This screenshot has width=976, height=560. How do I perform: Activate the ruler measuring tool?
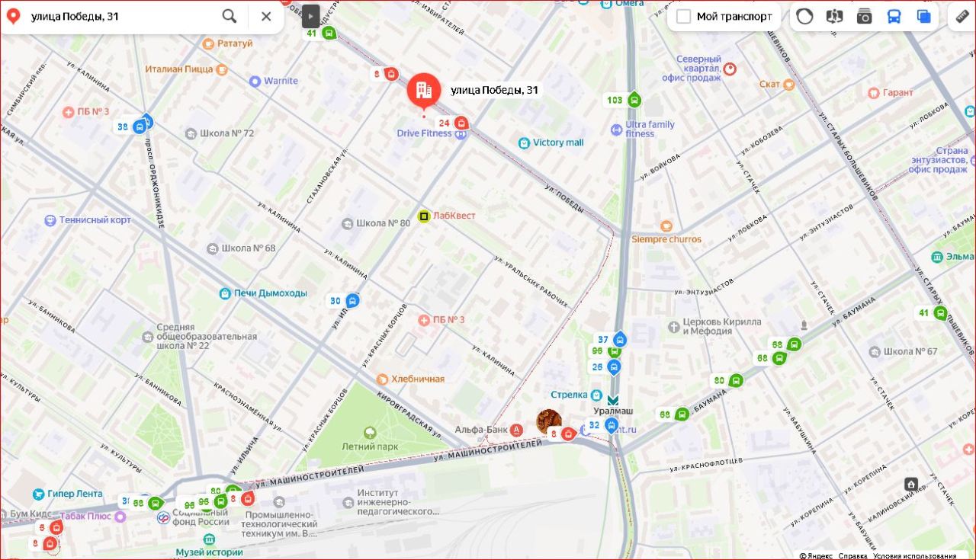[962, 16]
